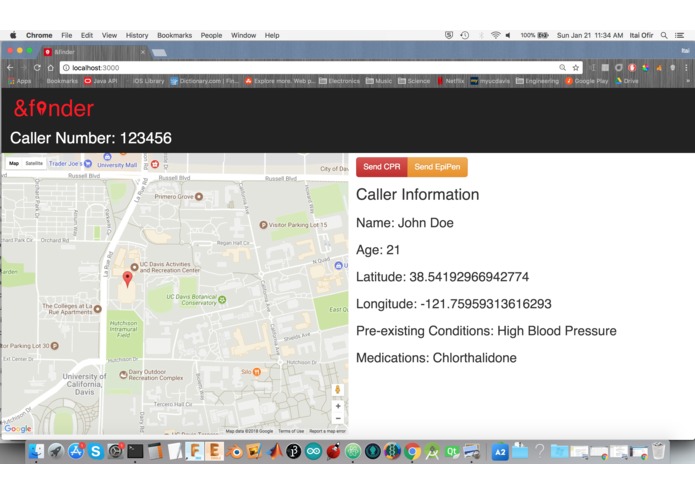Screen dimensions: 695x494
Task: Open Finder from the dock
Action: tap(36, 451)
